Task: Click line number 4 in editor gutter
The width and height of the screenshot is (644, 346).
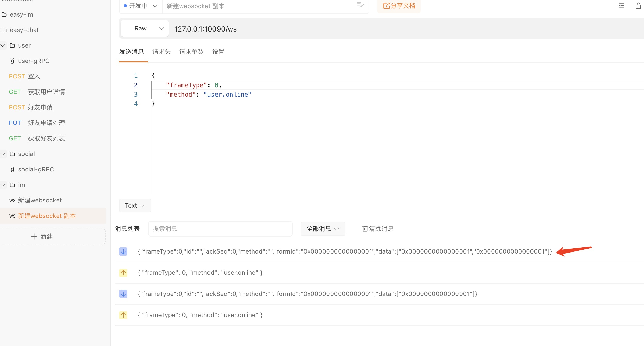Action: pyautogui.click(x=136, y=104)
